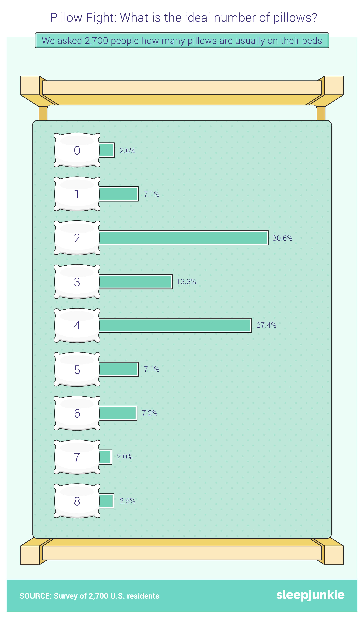Click the pillow icon labeled 6
Viewport: 364px width, 618px height.
(77, 413)
